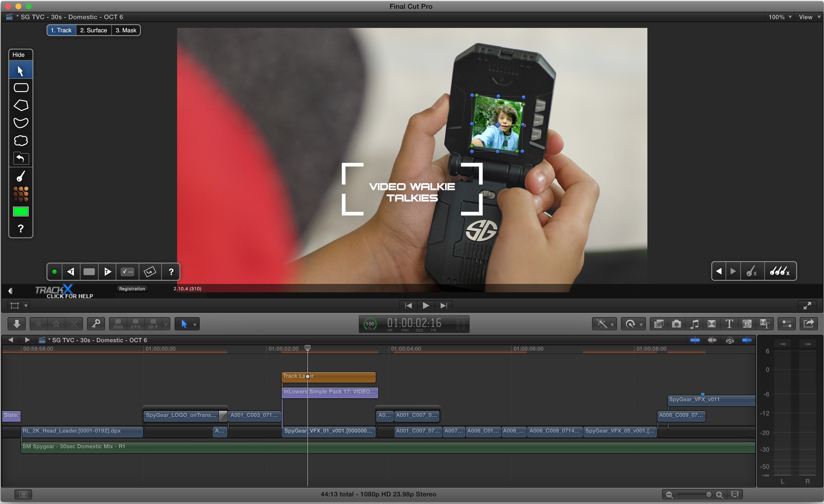The width and height of the screenshot is (824, 504).
Task: Show the Themes browser
Action: tap(764, 324)
